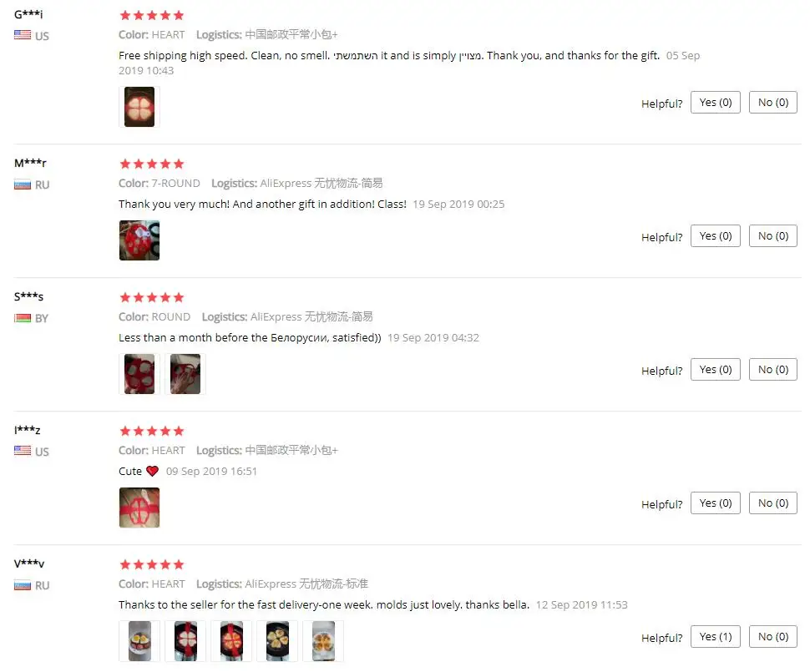810x672 pixels.
Task: Mark G***i's review helpful with Yes
Action: tap(716, 103)
